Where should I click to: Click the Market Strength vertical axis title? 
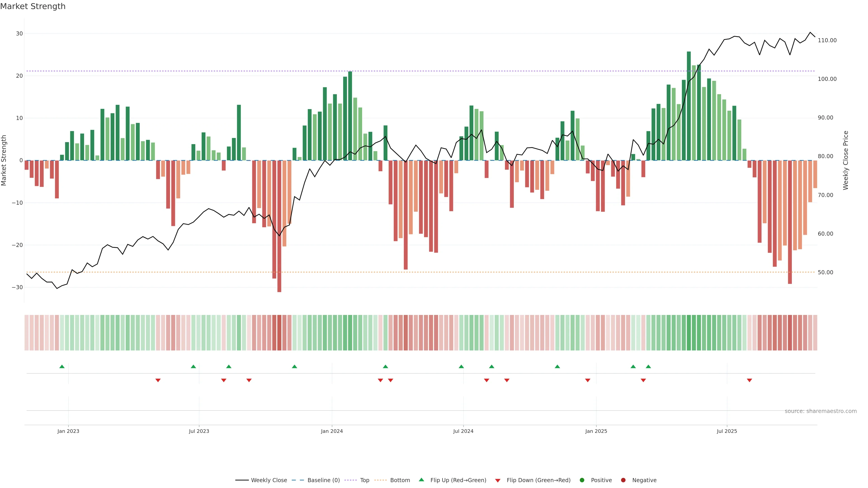click(4, 160)
